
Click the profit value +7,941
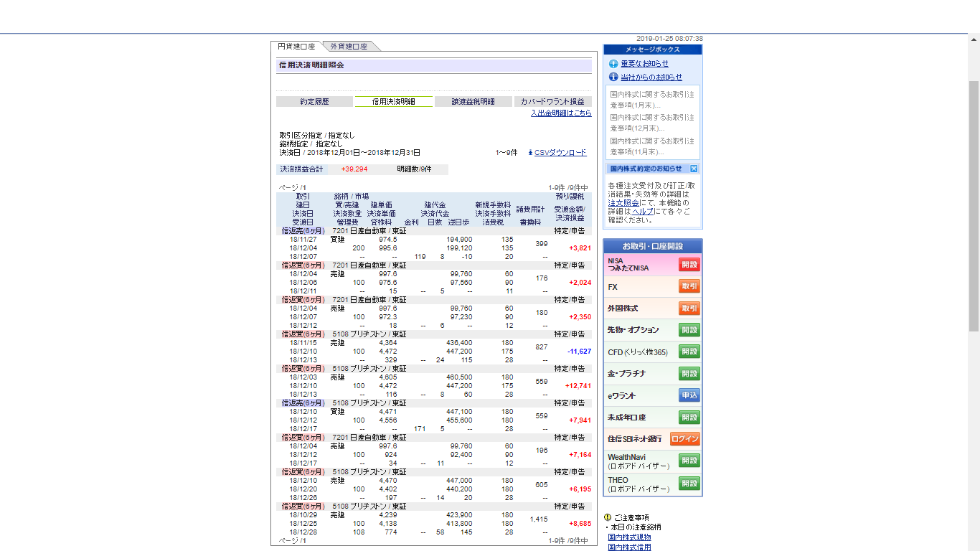[x=580, y=420]
